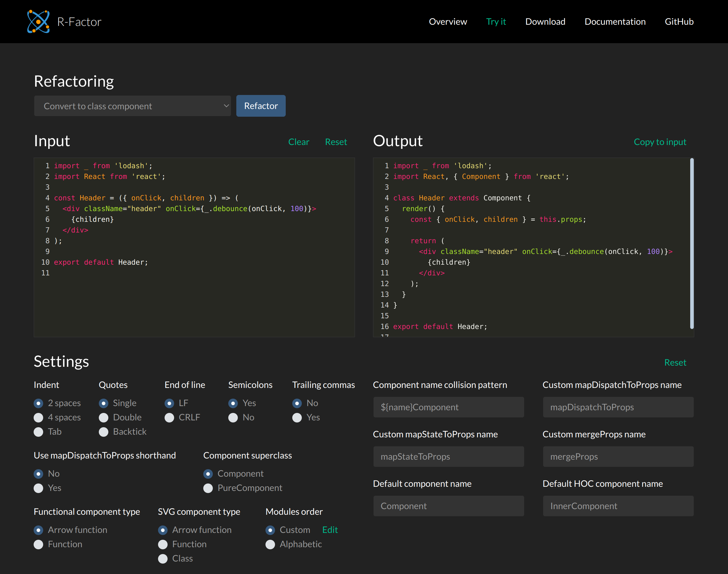Select Function for Functional component type
The width and height of the screenshot is (728, 574).
click(x=39, y=544)
